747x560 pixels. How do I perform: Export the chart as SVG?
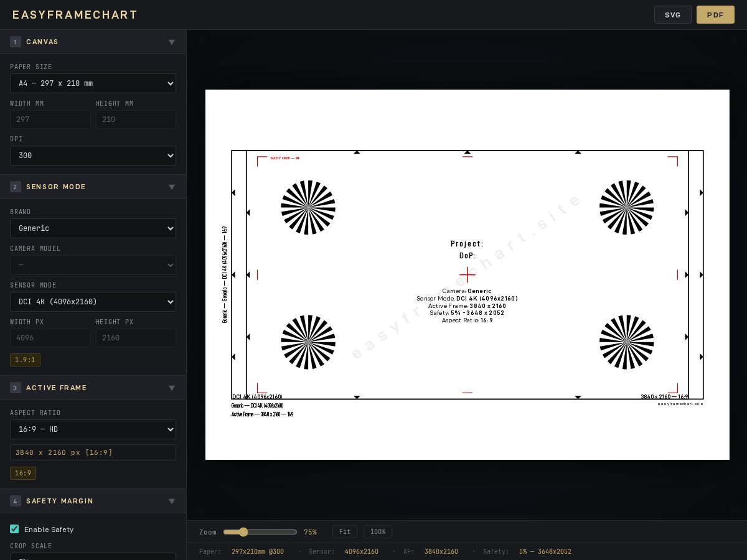(672, 15)
